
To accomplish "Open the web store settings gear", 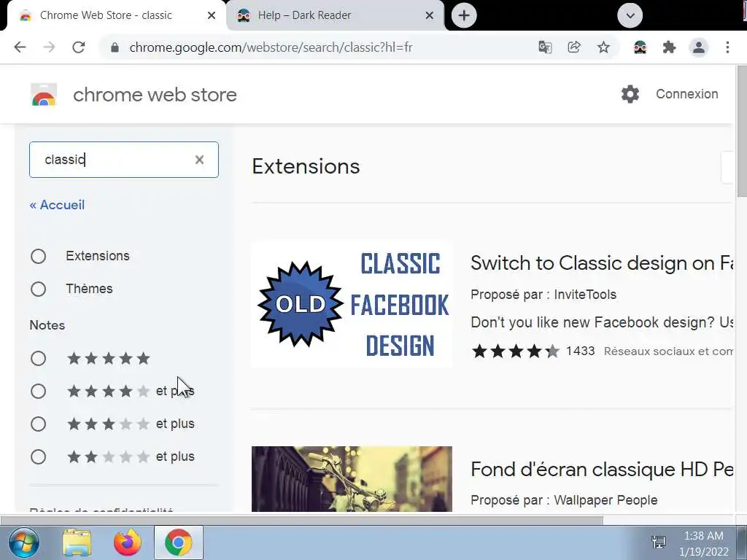I will (x=630, y=94).
